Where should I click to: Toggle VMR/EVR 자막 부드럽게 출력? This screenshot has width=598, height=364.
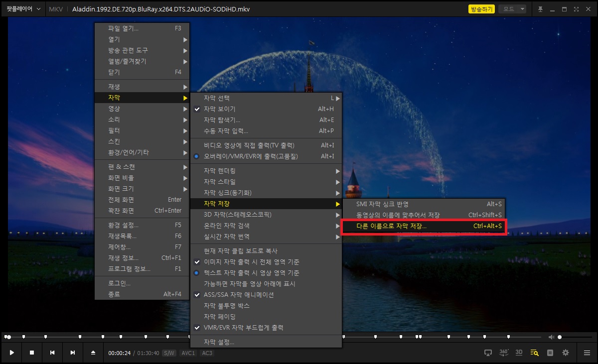(266, 328)
